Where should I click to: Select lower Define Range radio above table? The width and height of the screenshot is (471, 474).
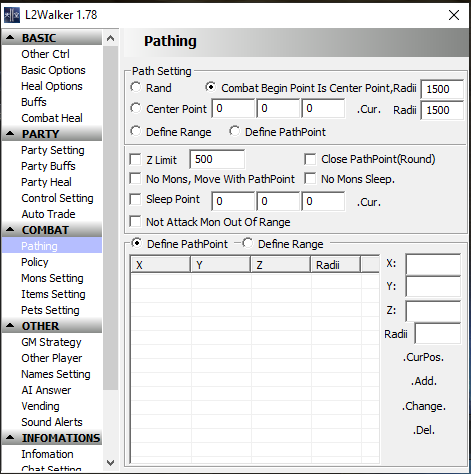[x=248, y=243]
